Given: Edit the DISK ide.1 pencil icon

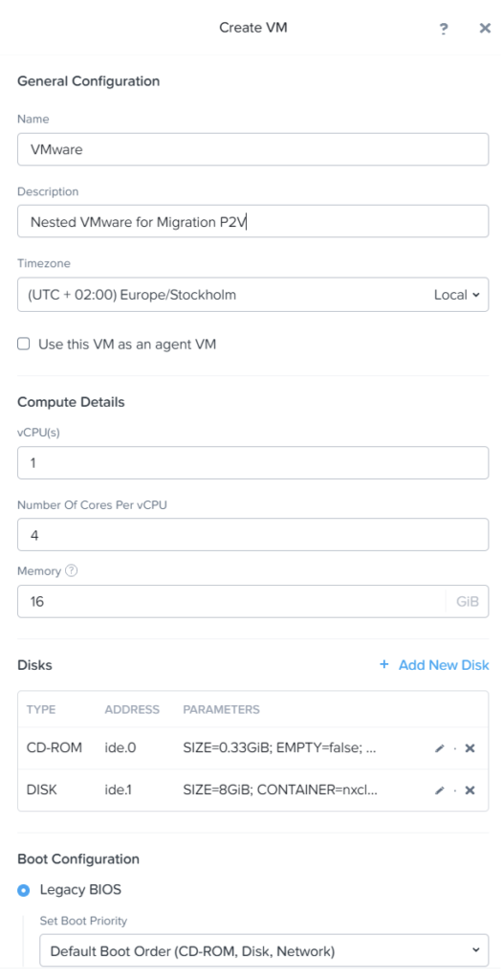Looking at the screenshot, I should [x=439, y=790].
